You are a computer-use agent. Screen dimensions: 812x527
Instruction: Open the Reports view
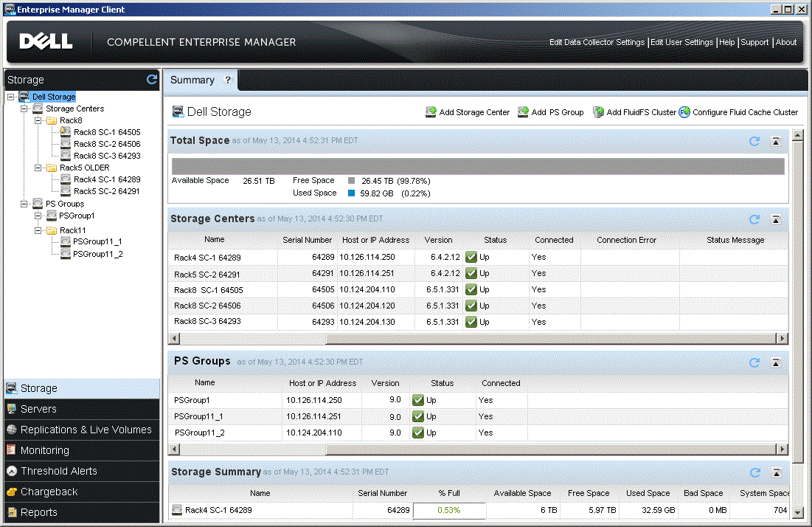pyautogui.click(x=82, y=512)
